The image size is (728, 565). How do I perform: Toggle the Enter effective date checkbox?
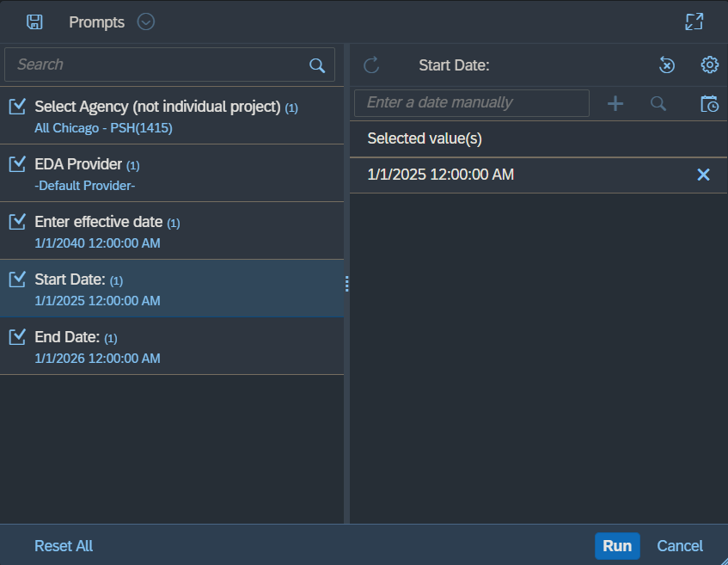click(x=17, y=222)
